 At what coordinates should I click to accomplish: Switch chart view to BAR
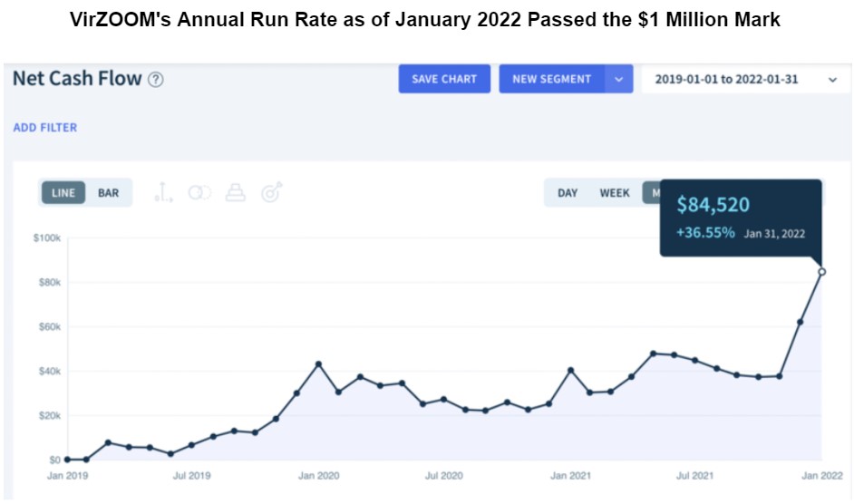coord(109,193)
